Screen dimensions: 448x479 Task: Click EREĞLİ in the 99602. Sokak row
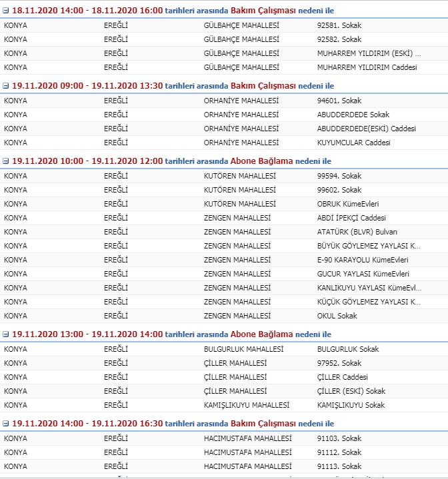(x=116, y=190)
